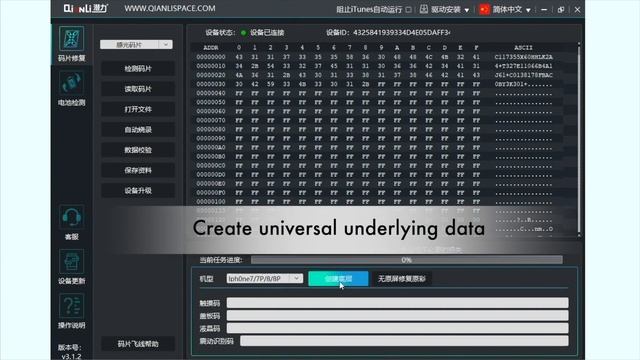The width and height of the screenshot is (640, 360).
Task: Open the 设备更新 device update icon
Action: 71,261
